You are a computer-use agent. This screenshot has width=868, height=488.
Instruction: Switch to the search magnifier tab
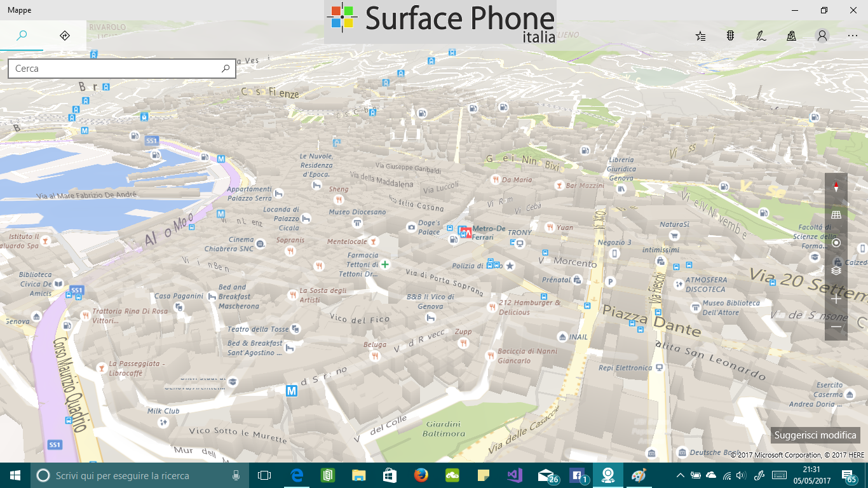point(22,36)
